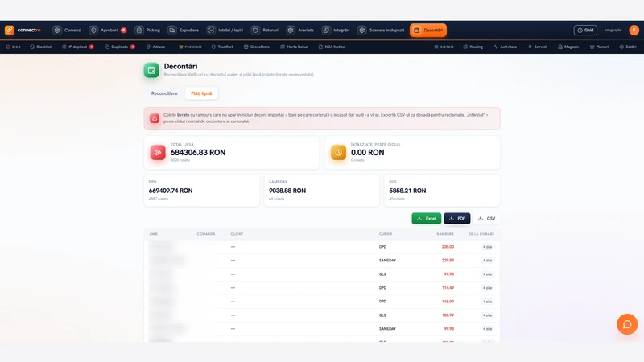Open the Aprobări section
644x362 pixels.
click(108, 30)
